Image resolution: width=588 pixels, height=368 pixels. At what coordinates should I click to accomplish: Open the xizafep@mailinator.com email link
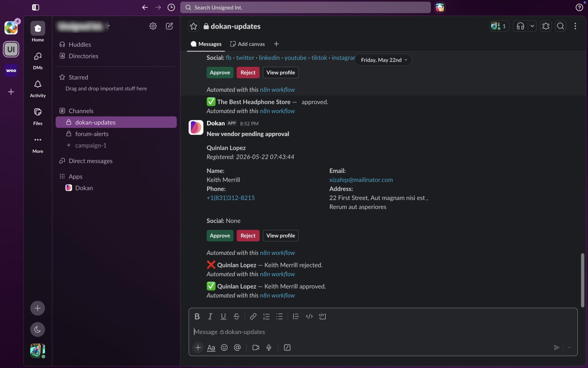[x=361, y=180]
